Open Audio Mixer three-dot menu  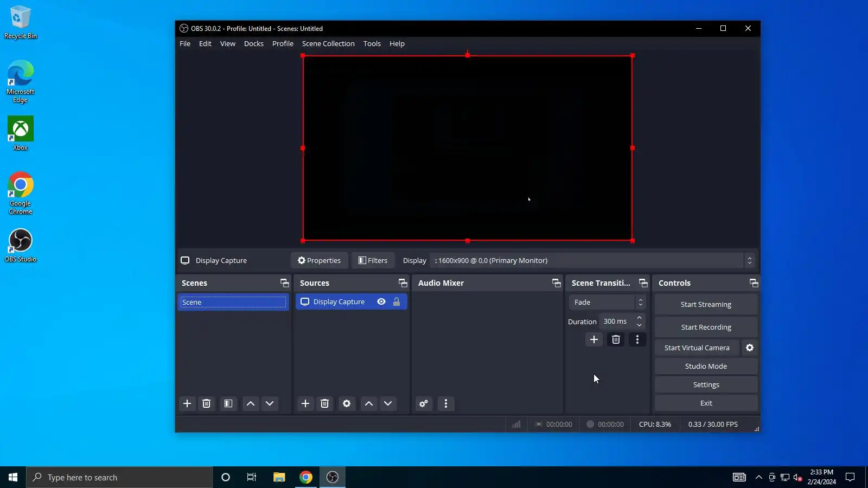point(446,403)
